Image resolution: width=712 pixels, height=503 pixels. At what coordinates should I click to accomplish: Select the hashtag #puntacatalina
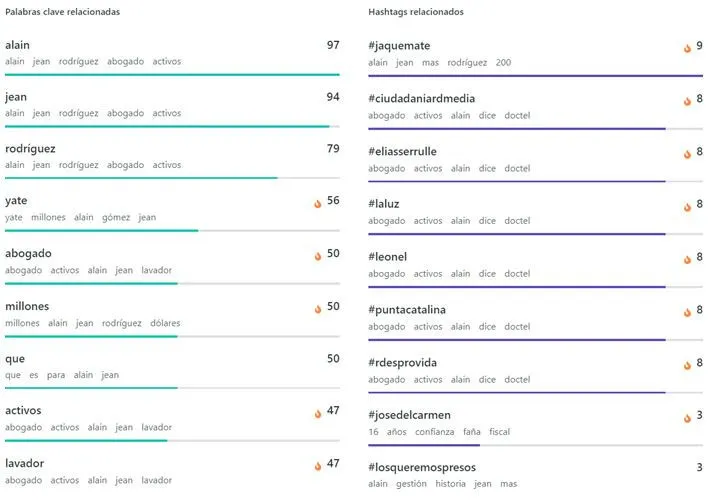[407, 309]
